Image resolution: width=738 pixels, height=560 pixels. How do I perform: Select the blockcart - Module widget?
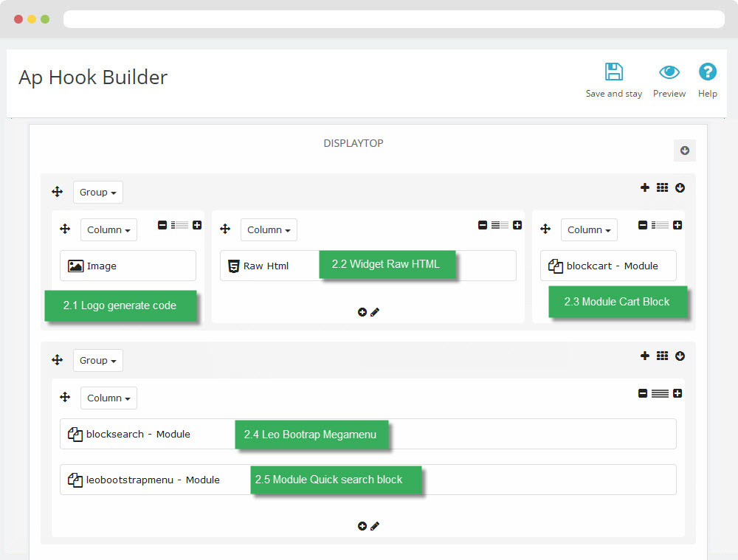(609, 266)
